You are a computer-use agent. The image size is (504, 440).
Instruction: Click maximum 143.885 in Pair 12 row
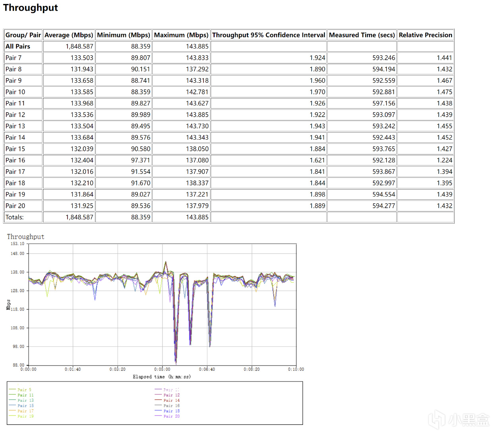click(x=197, y=115)
